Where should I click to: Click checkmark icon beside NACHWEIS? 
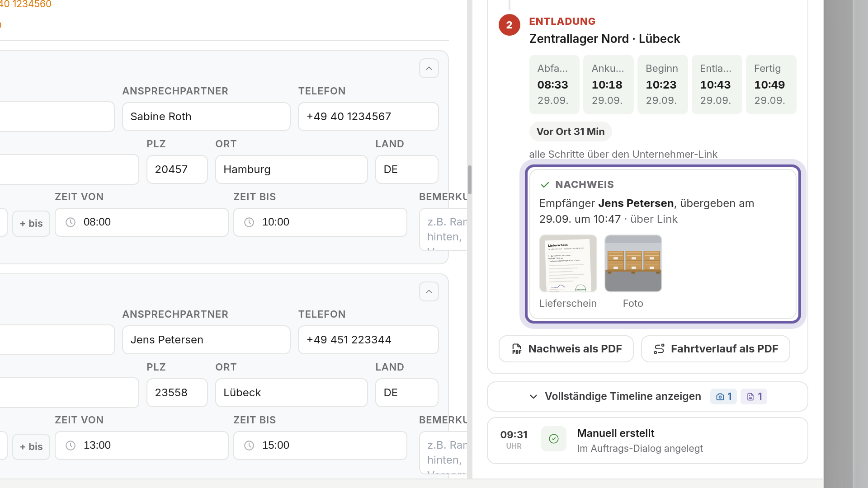545,185
